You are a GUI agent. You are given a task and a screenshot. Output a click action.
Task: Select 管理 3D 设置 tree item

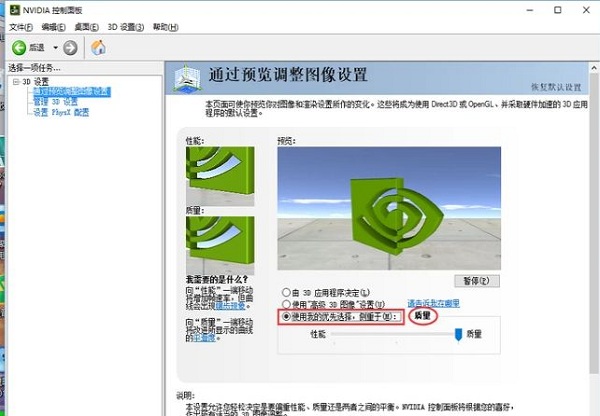click(x=55, y=102)
